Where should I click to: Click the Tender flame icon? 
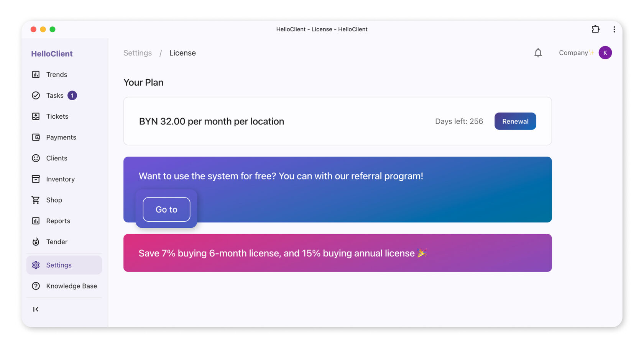tap(36, 242)
